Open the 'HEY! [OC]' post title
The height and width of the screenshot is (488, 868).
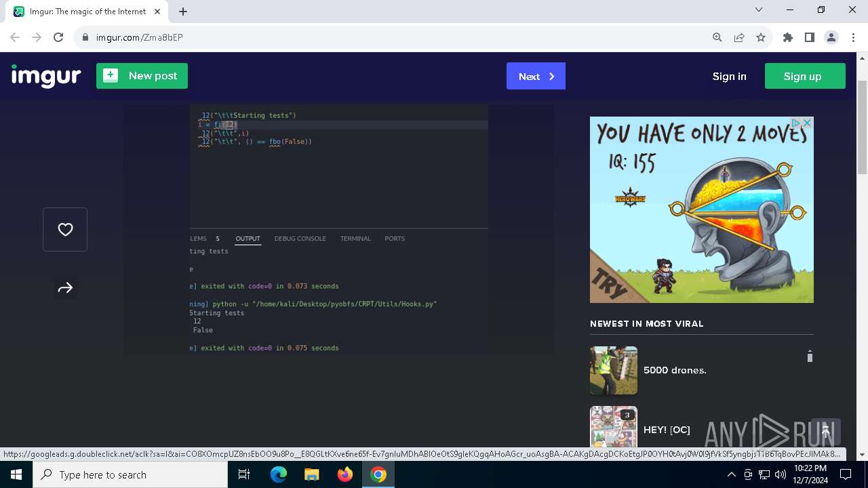click(x=667, y=430)
